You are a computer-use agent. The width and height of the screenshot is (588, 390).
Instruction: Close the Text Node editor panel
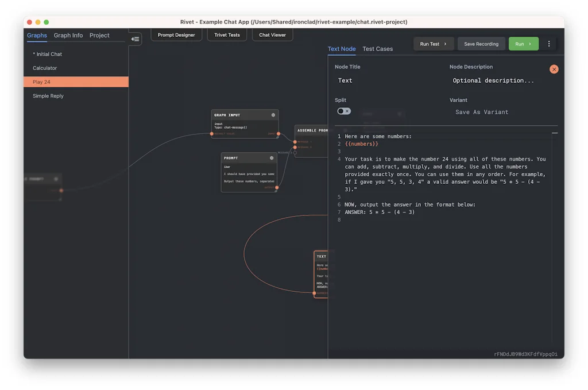[x=554, y=69]
